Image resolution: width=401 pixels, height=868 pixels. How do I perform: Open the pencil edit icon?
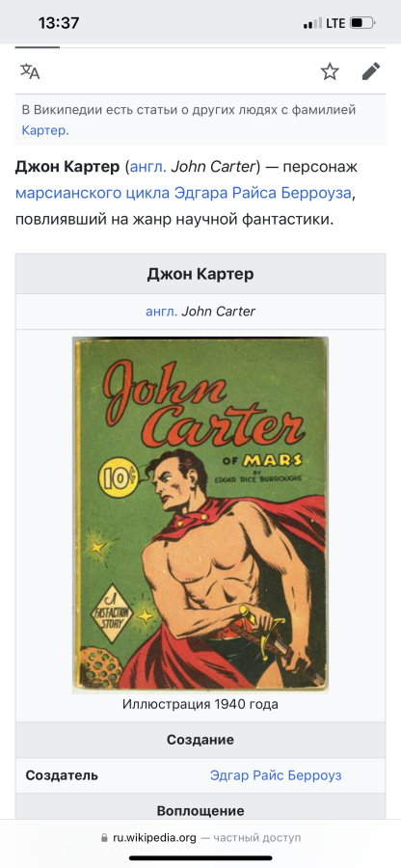coord(371,71)
